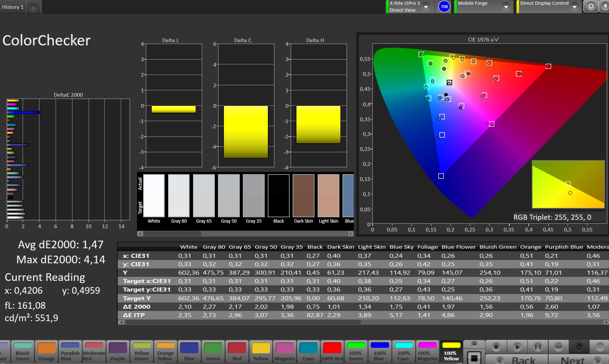Add new history tab with plus
The height and width of the screenshot is (364, 609).
(x=33, y=7)
